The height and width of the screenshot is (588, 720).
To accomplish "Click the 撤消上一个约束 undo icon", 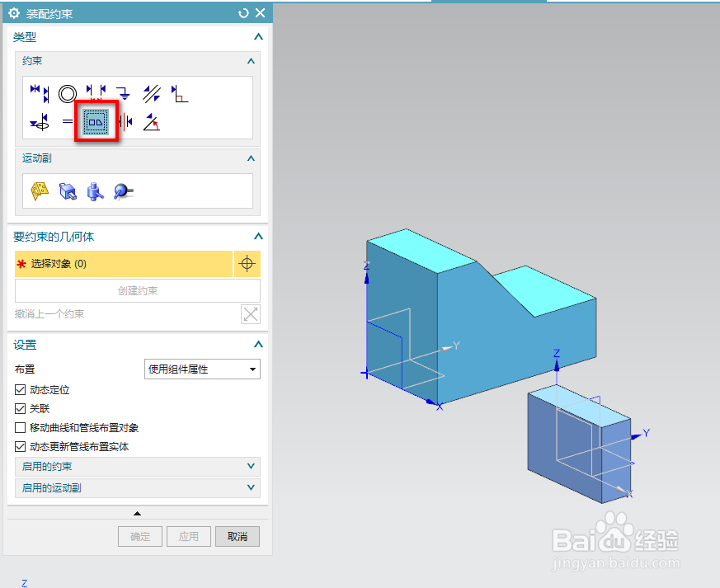I will [250, 314].
